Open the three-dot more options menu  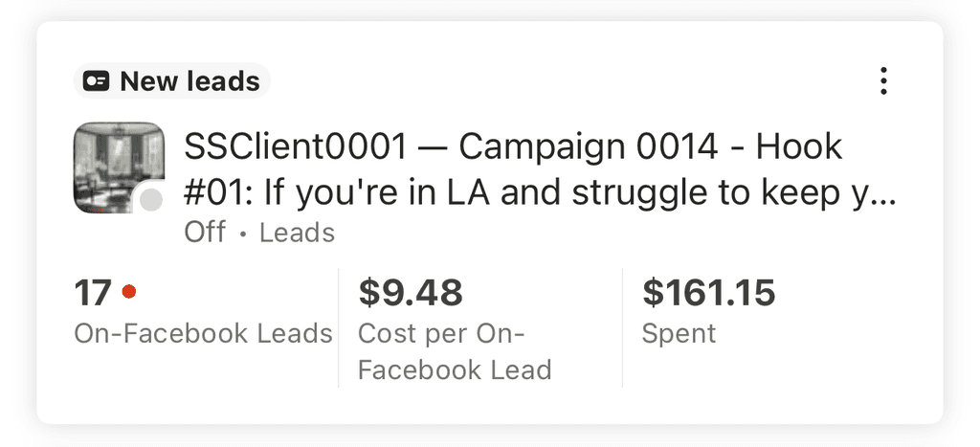click(x=883, y=81)
